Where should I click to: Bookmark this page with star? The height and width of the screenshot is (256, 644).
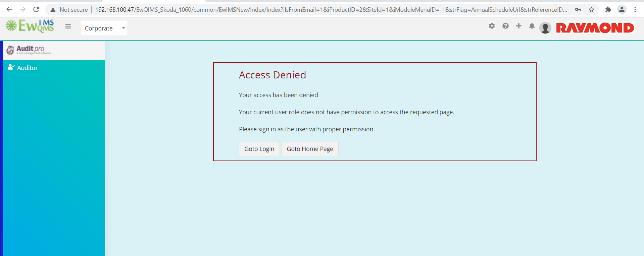point(591,10)
